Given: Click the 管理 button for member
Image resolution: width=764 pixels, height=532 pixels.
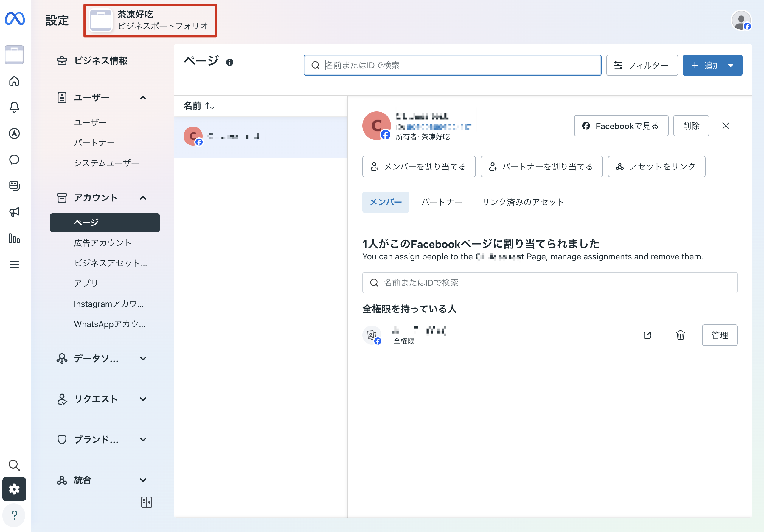Looking at the screenshot, I should click(x=720, y=335).
